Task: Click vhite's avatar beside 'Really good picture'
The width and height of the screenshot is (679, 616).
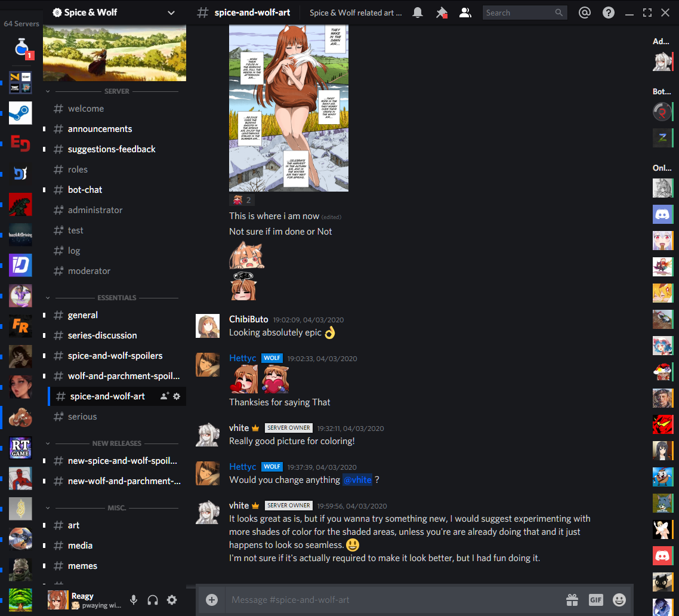Action: (208, 435)
